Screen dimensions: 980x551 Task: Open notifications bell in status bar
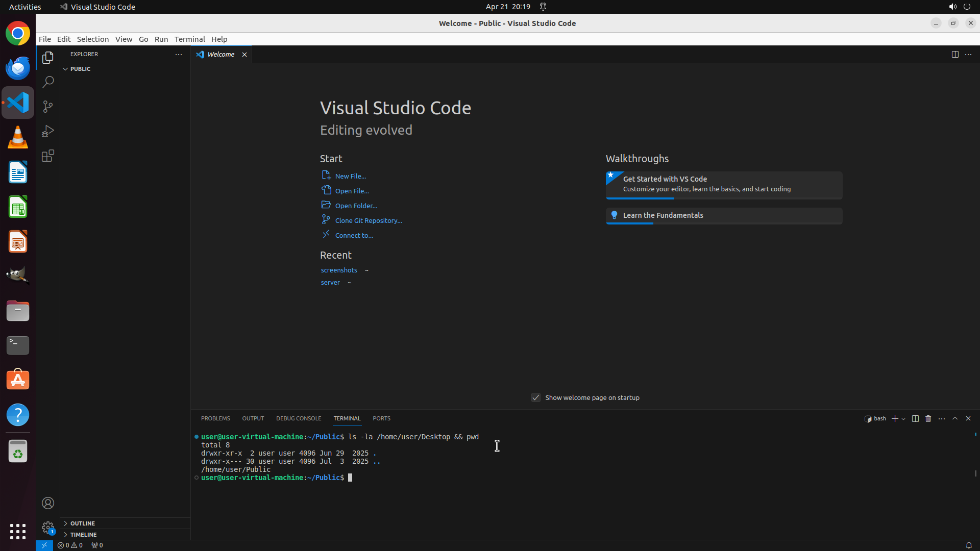pos(968,545)
